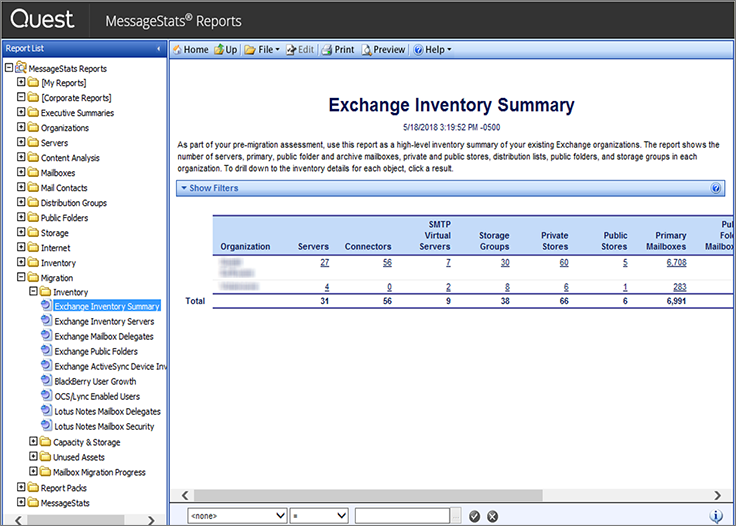Open the <none> field dropdown
Viewport: 736px width, 526px height.
click(x=237, y=516)
